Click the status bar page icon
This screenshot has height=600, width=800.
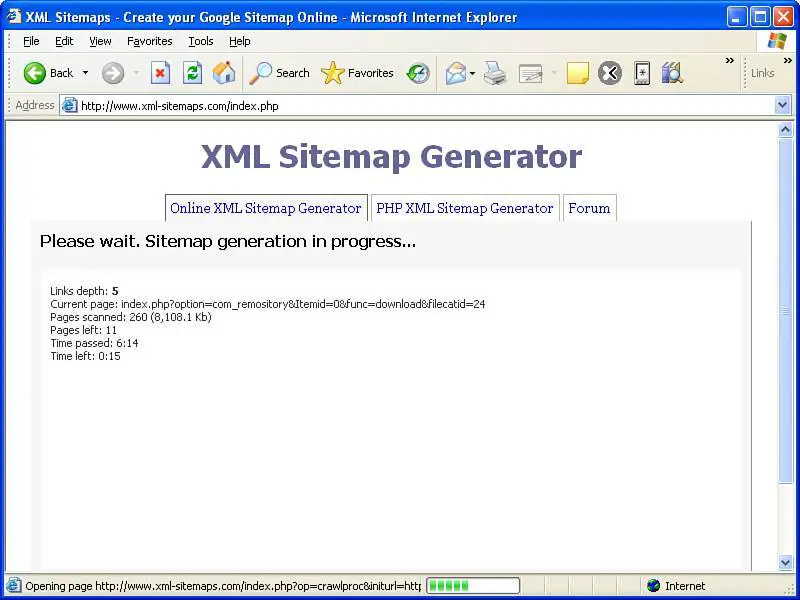click(13, 586)
